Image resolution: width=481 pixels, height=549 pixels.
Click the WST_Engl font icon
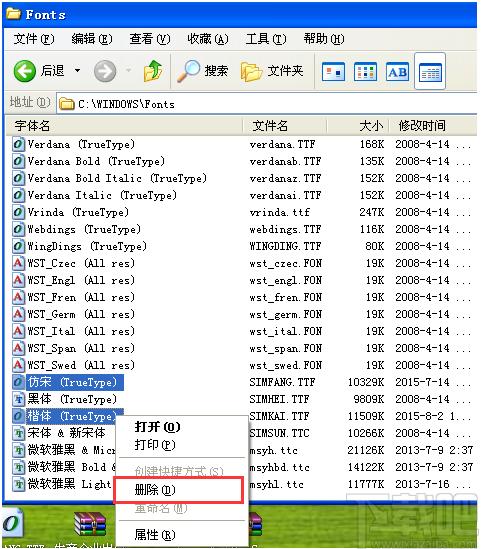(18, 280)
